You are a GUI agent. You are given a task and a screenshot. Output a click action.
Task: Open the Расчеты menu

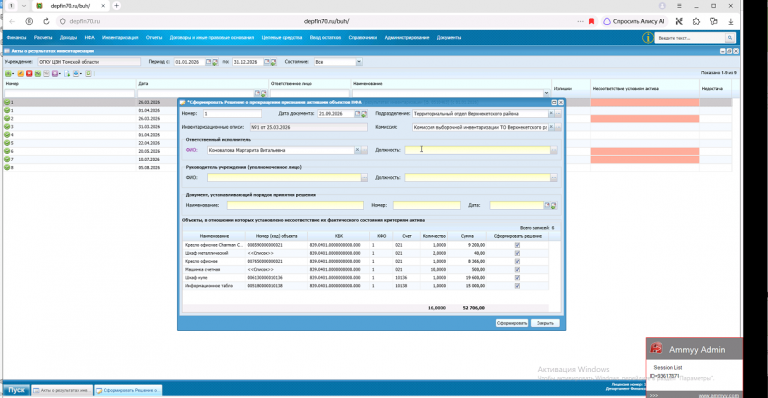pyautogui.click(x=43, y=38)
